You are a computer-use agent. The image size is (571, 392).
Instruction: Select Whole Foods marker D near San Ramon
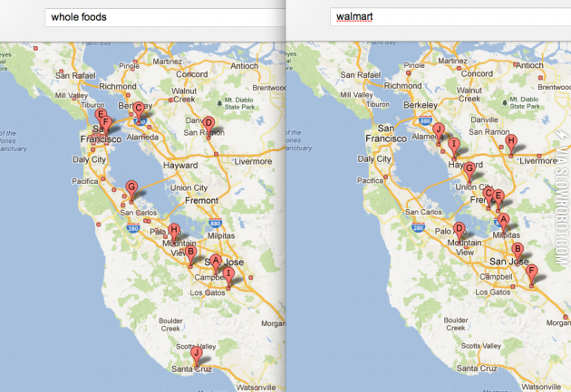[208, 123]
